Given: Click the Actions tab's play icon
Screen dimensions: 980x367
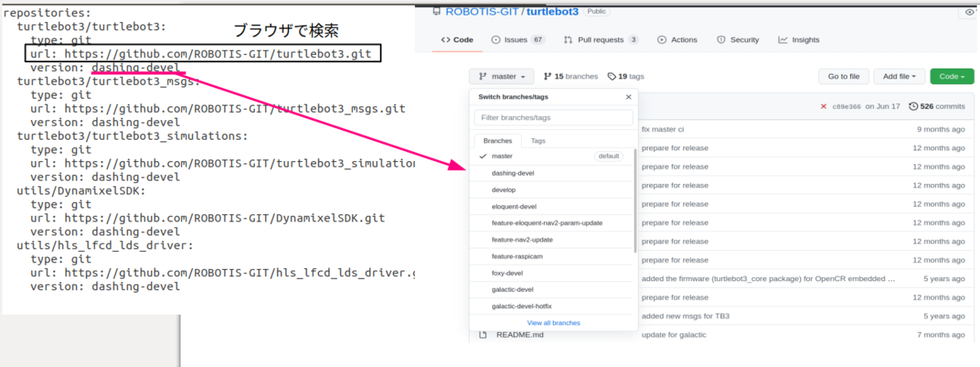Looking at the screenshot, I should [662, 39].
